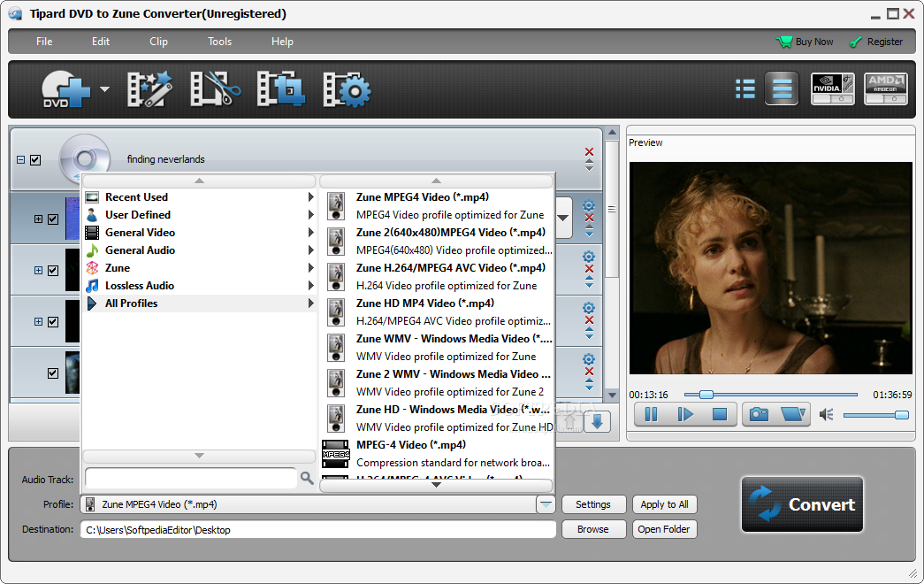The height and width of the screenshot is (584, 924).
Task: Click the Register link
Action: click(876, 42)
